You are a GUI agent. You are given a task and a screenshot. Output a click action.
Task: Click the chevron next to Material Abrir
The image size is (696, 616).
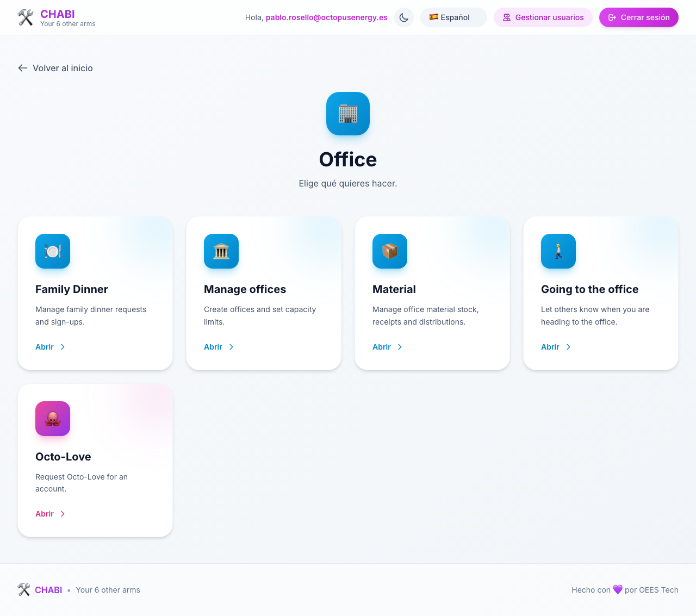click(x=400, y=347)
